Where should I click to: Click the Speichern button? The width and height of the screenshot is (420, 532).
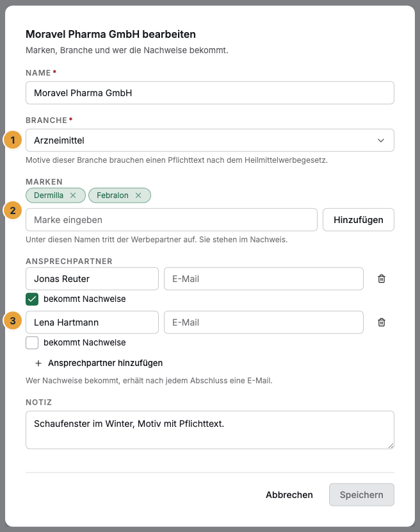click(x=361, y=495)
